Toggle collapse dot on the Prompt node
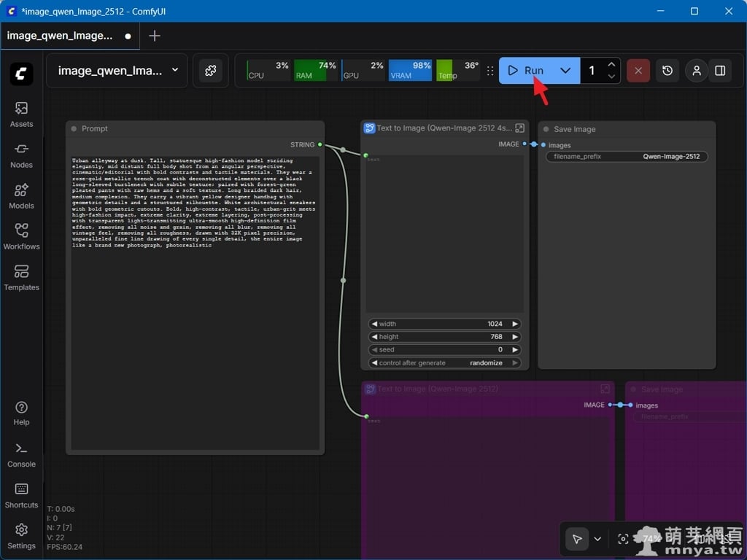Screen dimensions: 747x560 pyautogui.click(x=74, y=129)
